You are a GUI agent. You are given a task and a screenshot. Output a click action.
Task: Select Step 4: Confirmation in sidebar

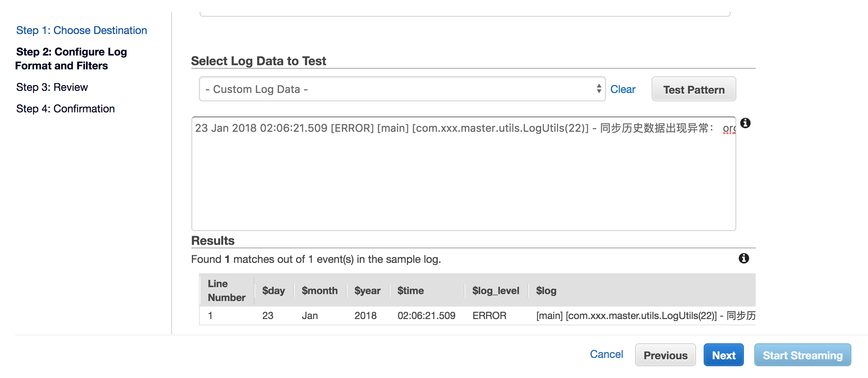[65, 109]
